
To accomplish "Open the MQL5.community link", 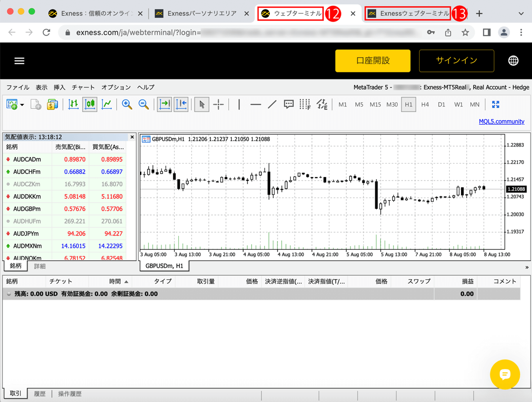I will tap(502, 122).
